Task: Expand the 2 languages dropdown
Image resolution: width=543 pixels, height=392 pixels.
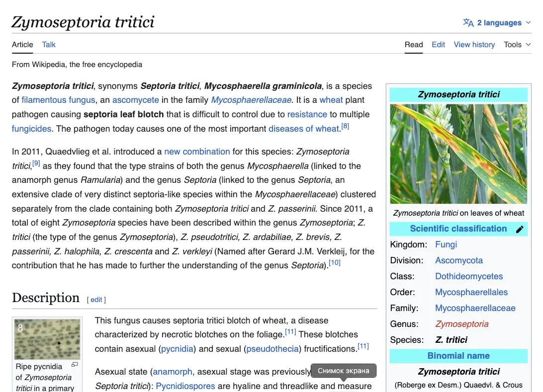Action: [x=497, y=23]
